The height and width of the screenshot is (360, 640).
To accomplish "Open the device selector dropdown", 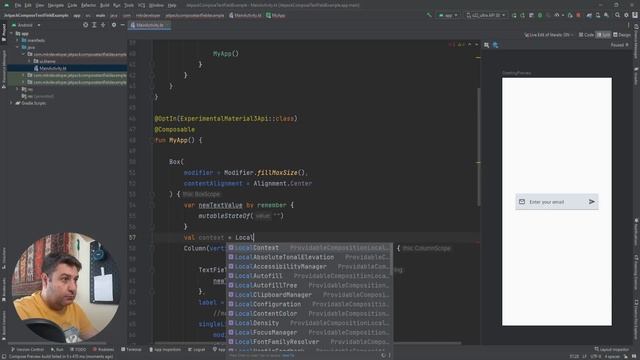I will point(486,15).
